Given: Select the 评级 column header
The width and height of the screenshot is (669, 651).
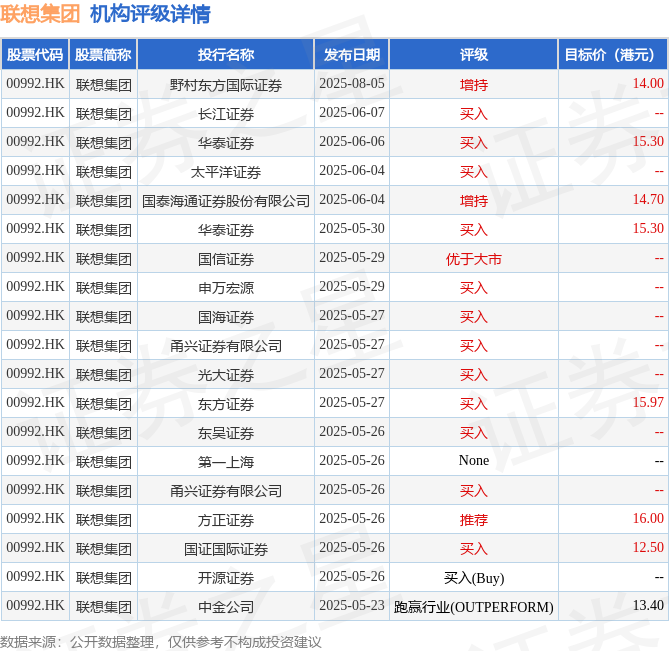Looking at the screenshot, I should point(474,55).
